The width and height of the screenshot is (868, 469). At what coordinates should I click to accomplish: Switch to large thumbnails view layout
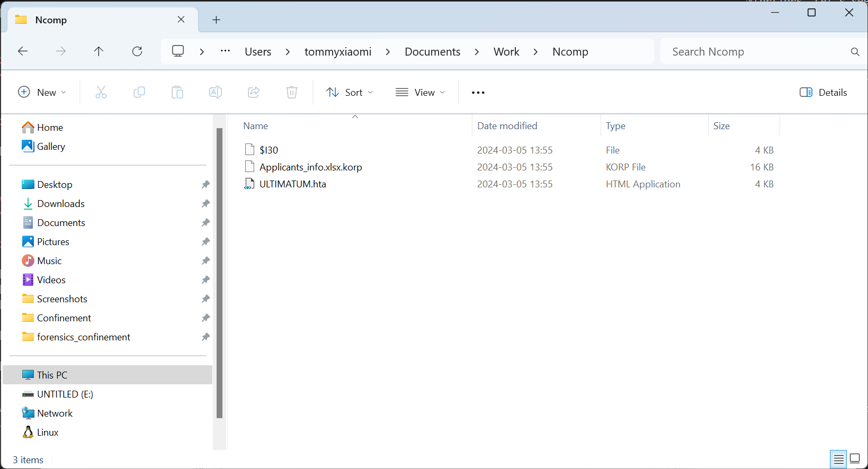click(855, 458)
